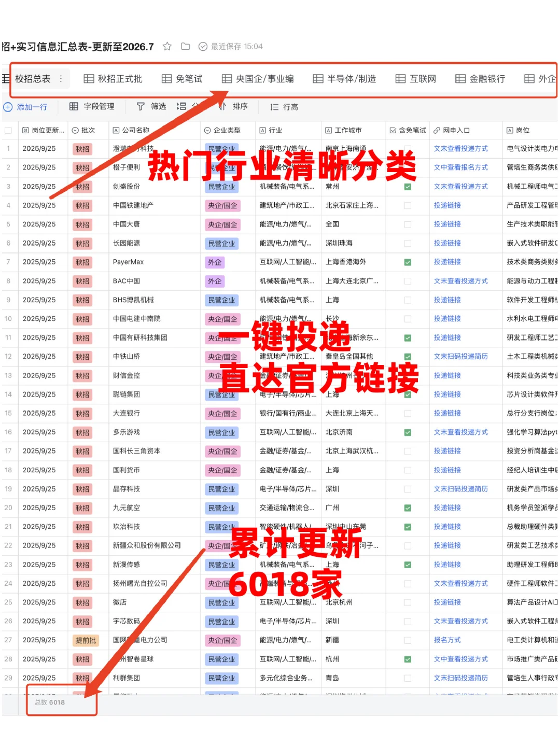Select city cell 青岛
Image resolution: width=560 pixels, height=746 pixels.
[353, 678]
